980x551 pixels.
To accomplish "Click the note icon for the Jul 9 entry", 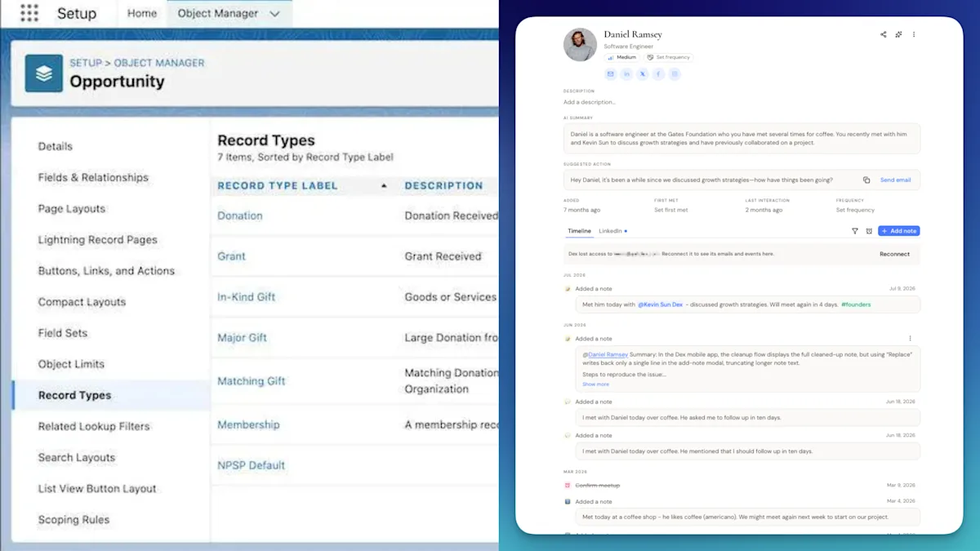I will pyautogui.click(x=568, y=289).
